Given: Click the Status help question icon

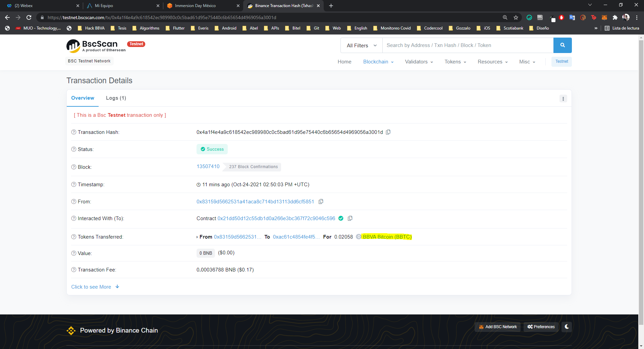Looking at the screenshot, I should coord(74,149).
